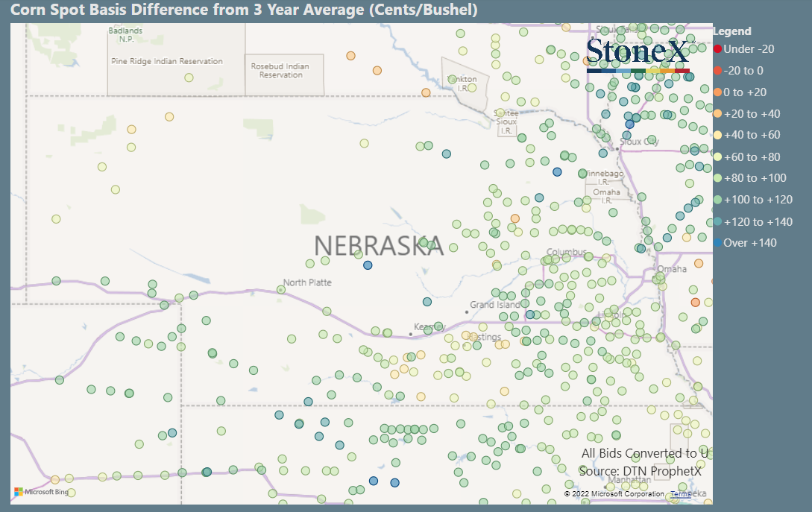Click the Sioux City label
The width and height of the screenshot is (812, 512).
point(639,142)
